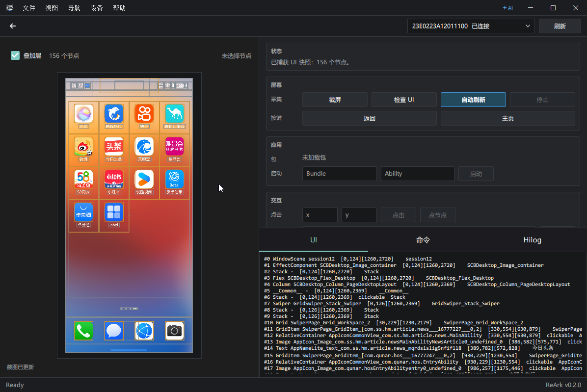Click the '截图已更新' status label
This screenshot has width=587, height=392.
[x=20, y=367]
